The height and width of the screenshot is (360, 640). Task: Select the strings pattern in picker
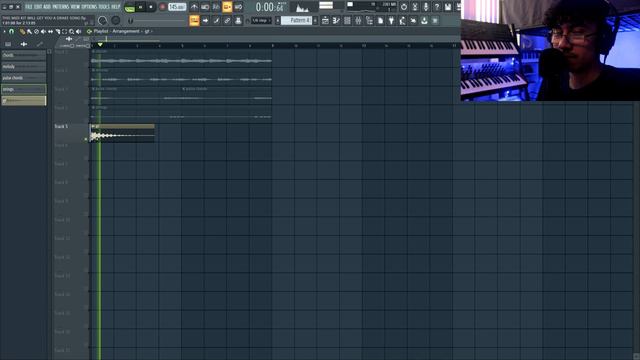click(x=24, y=89)
